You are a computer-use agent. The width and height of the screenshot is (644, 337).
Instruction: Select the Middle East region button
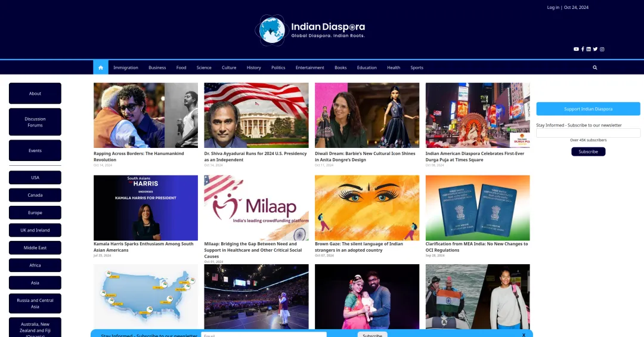[35, 248]
